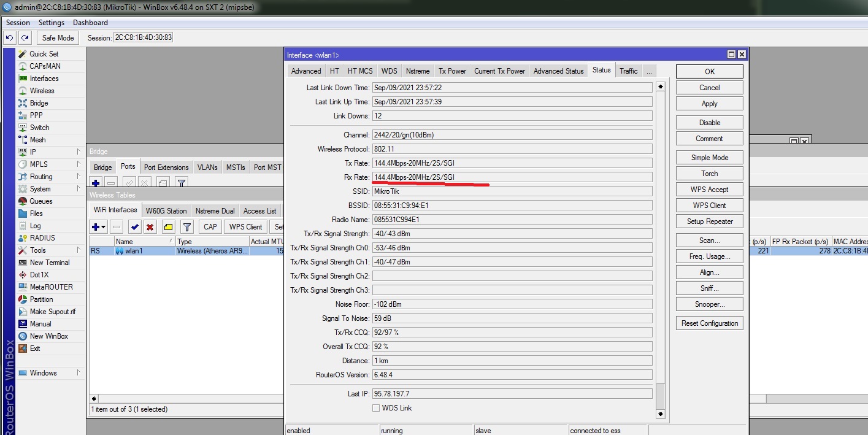Click Exit in sidebar
The width and height of the screenshot is (868, 435).
(x=35, y=348)
